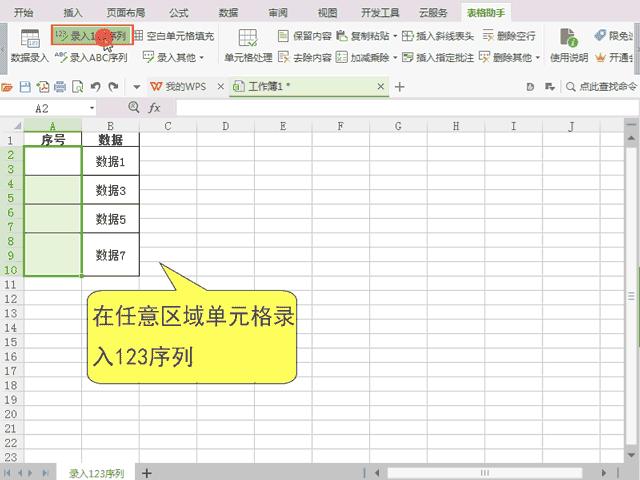Image resolution: width=640 pixels, height=480 pixels.
Task: Click 去除内容 remove content
Action: pyautogui.click(x=304, y=58)
